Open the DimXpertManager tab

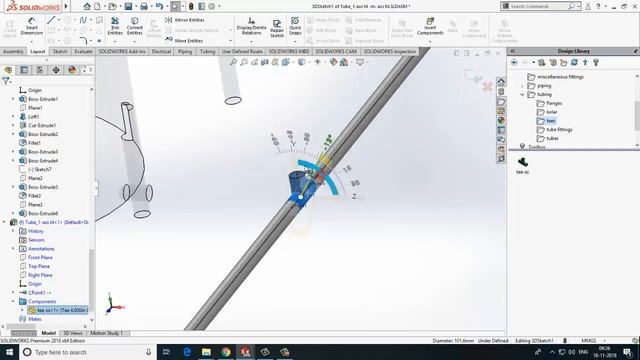click(x=56, y=70)
